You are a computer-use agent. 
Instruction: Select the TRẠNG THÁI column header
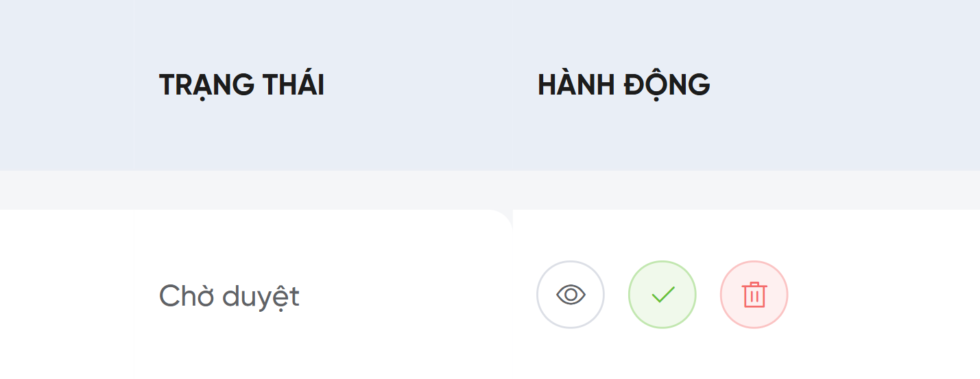(241, 85)
